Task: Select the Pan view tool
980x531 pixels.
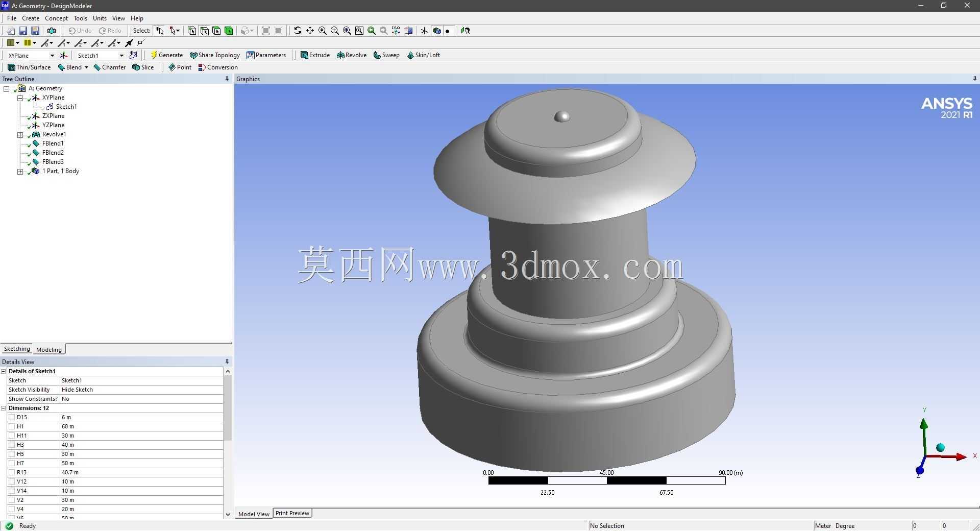Action: [310, 31]
